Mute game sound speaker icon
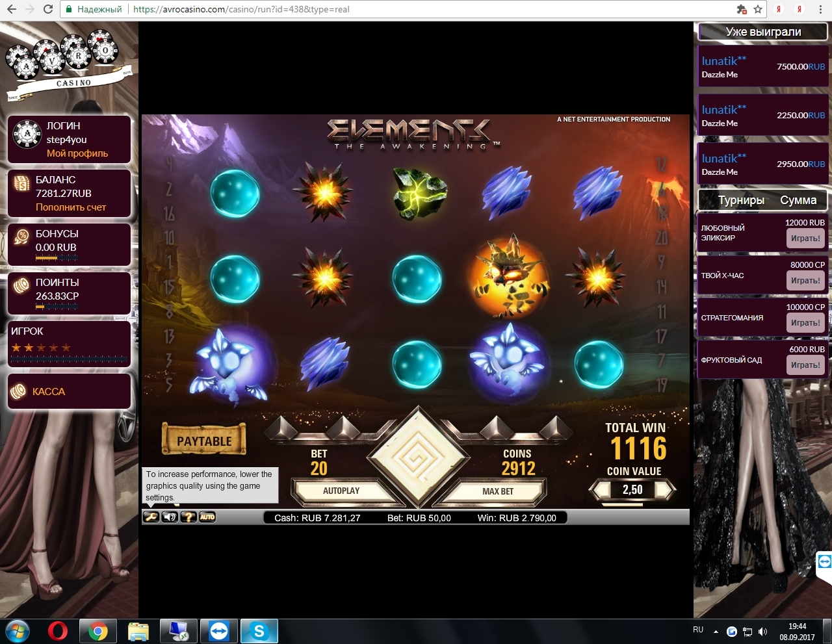 [x=170, y=517]
